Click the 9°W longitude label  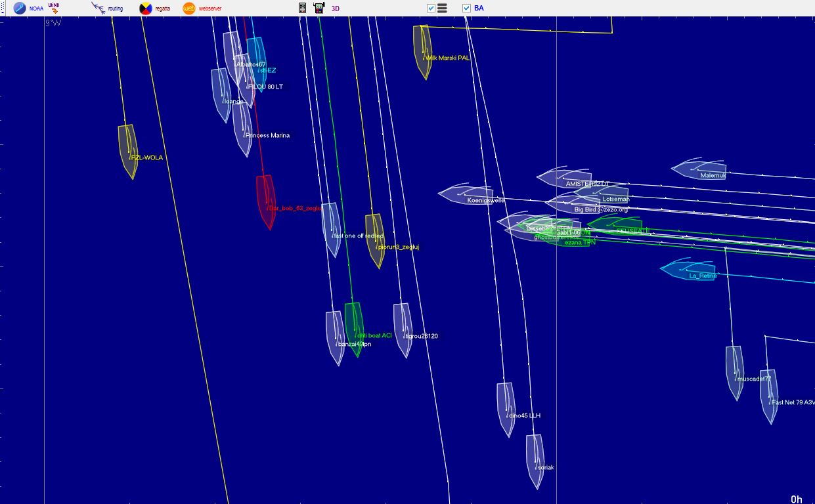point(53,23)
